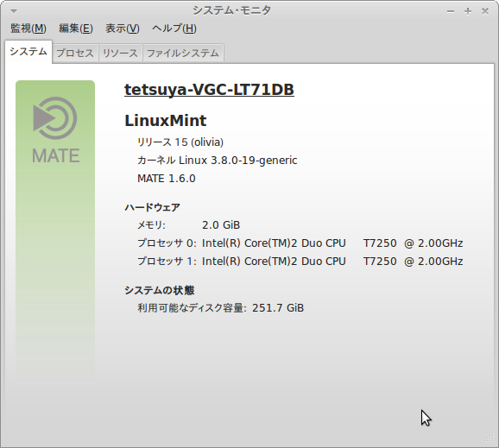The height and width of the screenshot is (448, 499).
Task: Click the available disk space 251.7 GiB value
Action: (x=278, y=308)
